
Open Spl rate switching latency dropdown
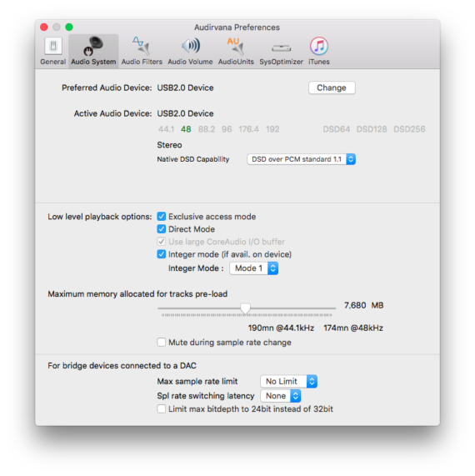(281, 396)
